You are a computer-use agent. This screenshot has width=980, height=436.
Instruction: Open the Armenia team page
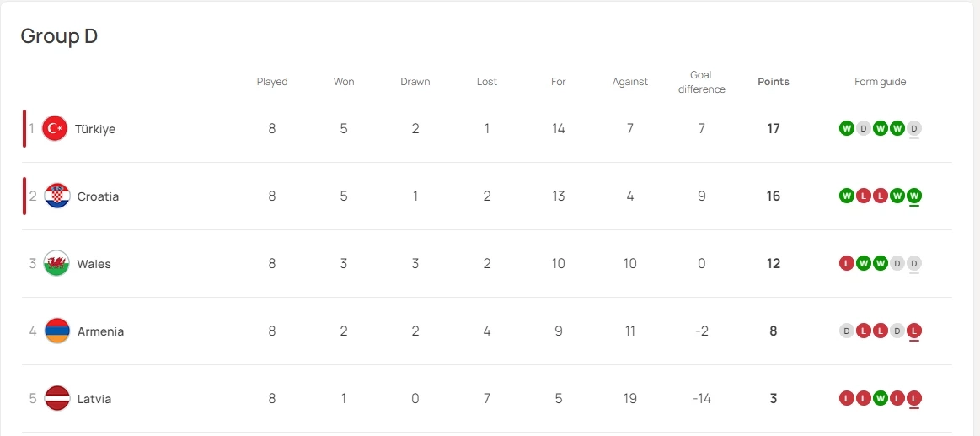coord(100,331)
